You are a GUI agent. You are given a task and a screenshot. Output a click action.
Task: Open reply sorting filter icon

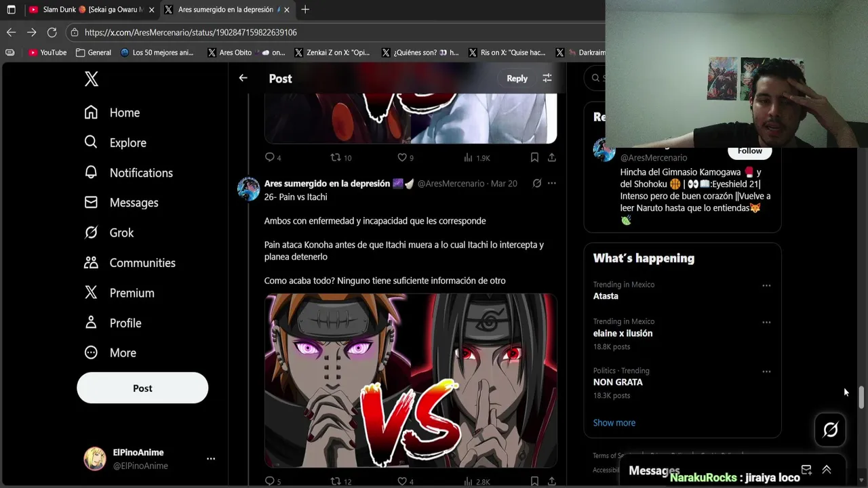pos(547,79)
